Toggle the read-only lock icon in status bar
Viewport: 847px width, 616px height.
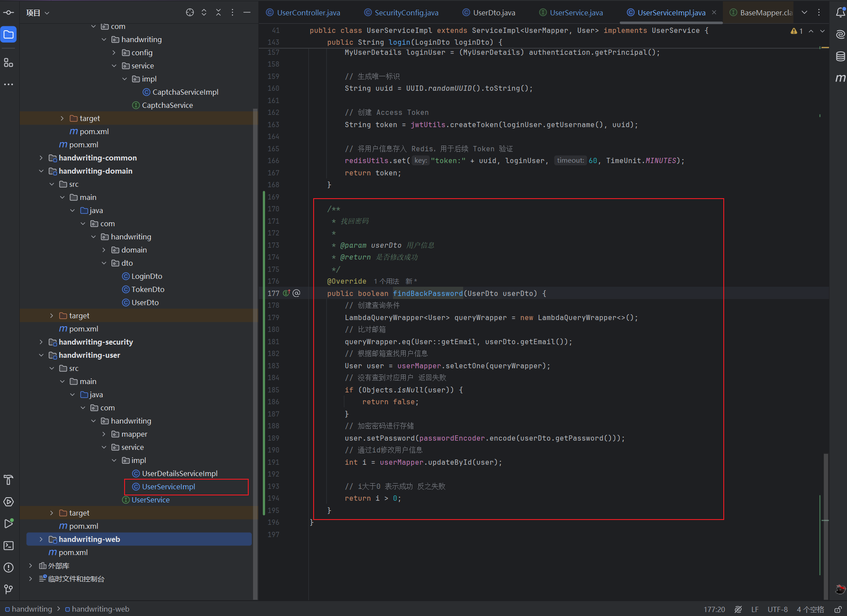click(x=837, y=609)
